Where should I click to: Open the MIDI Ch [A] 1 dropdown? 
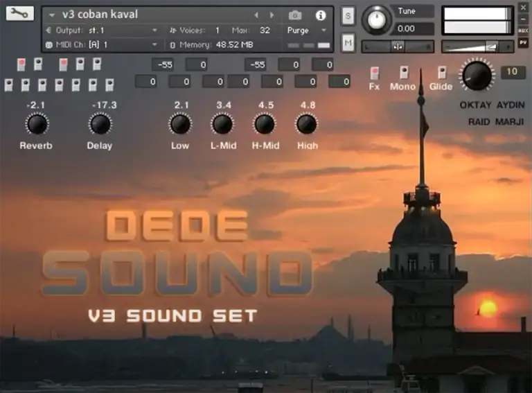point(154,45)
